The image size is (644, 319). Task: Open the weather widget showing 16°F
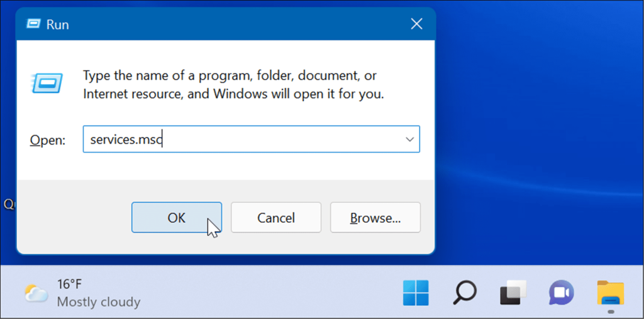point(82,293)
